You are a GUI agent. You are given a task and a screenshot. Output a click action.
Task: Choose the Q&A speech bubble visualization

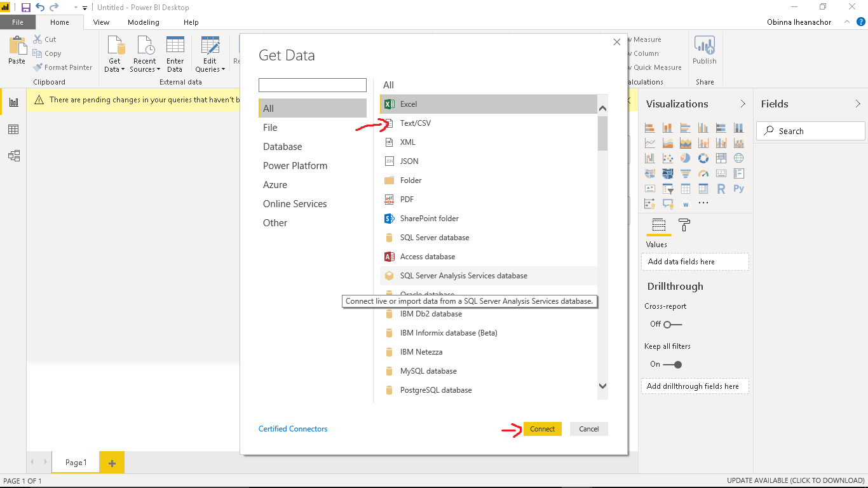click(x=667, y=204)
